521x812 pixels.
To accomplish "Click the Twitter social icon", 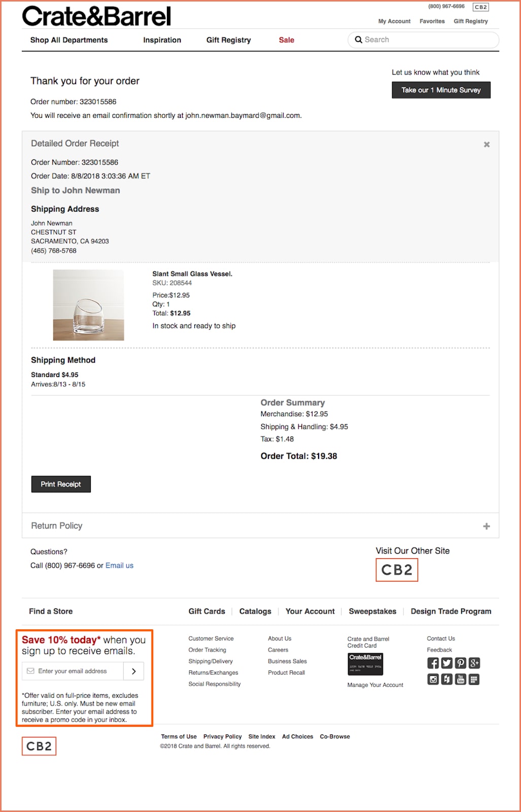I will (447, 663).
